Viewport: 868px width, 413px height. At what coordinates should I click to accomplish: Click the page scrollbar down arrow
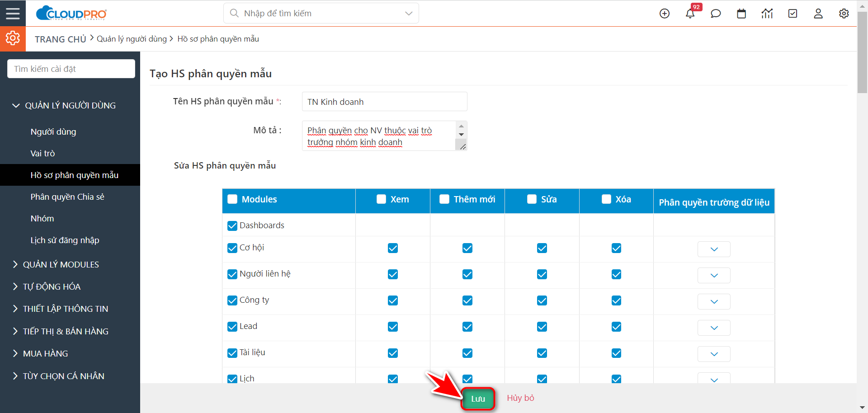[862, 408]
